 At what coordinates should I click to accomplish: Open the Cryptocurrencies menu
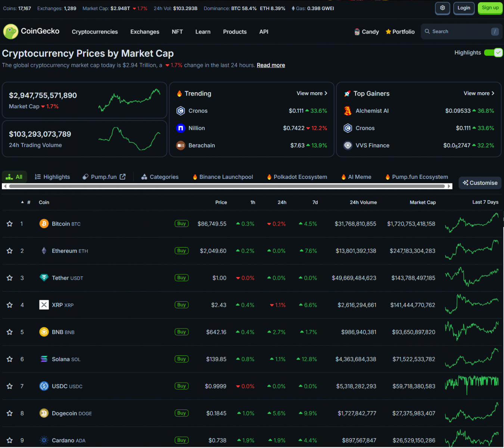click(94, 32)
